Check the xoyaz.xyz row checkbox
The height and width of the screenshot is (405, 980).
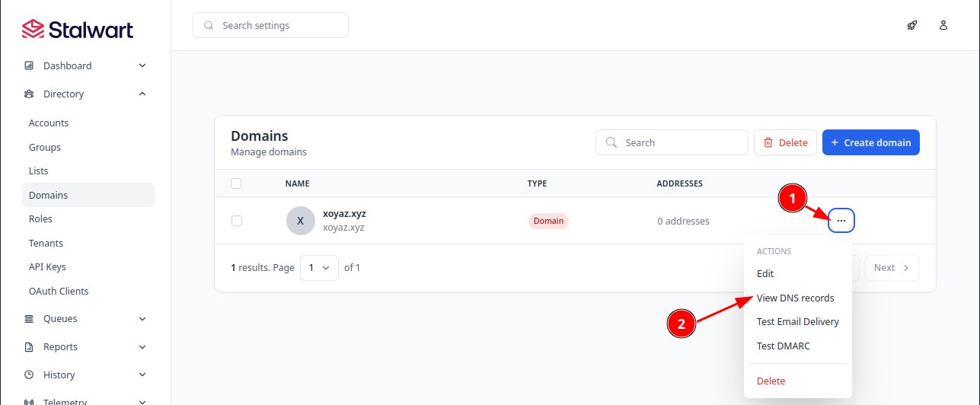[x=236, y=221]
